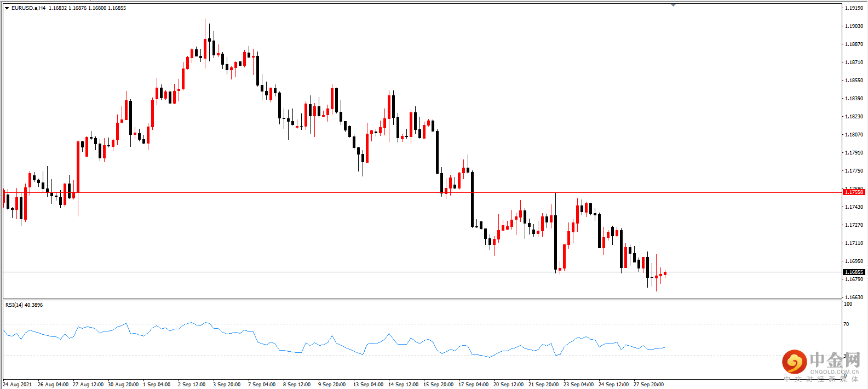Click the upper horizontal line at 1.17558
868x389 pixels.
(x=422, y=192)
